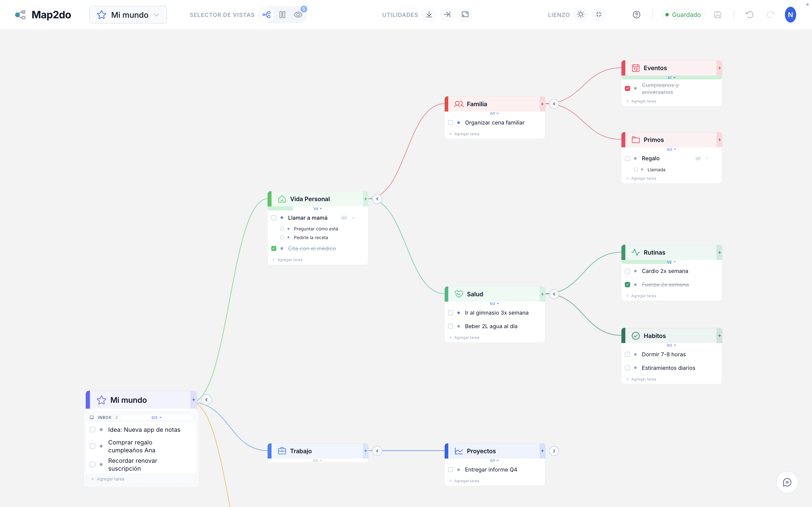This screenshot has height=507, width=812.
Task: Collapse the Vida Personal branch with its arrow
Action: (377, 199)
